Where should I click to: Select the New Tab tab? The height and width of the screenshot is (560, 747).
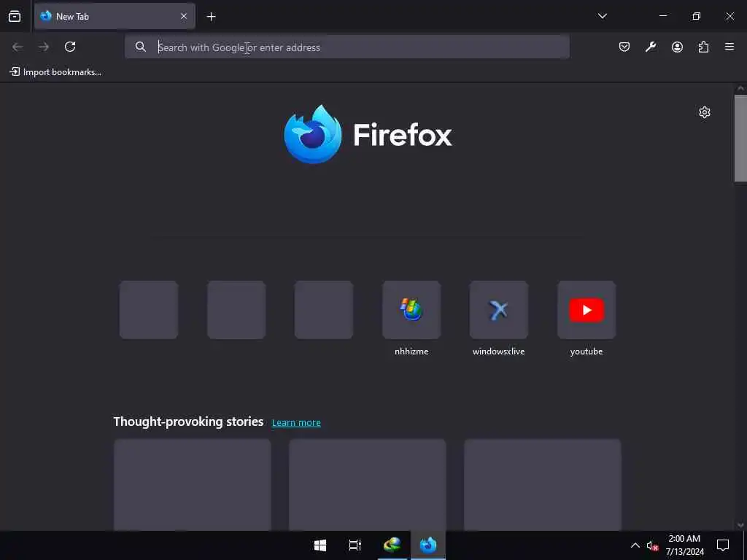tap(115, 16)
